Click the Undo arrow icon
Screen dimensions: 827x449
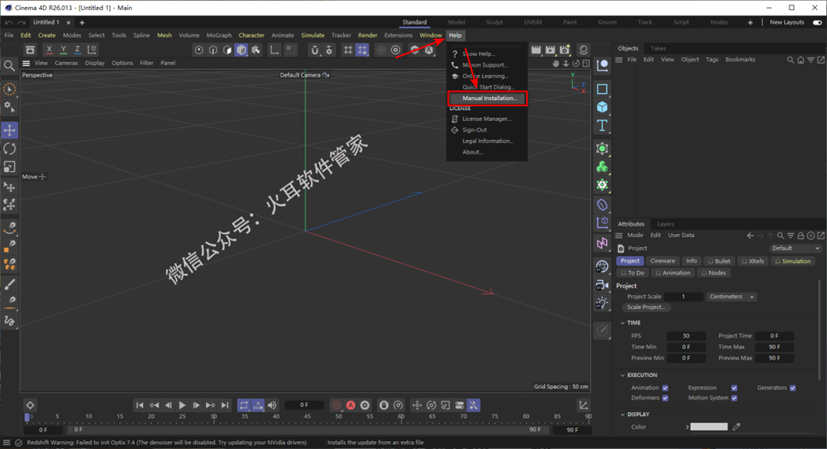8,23
